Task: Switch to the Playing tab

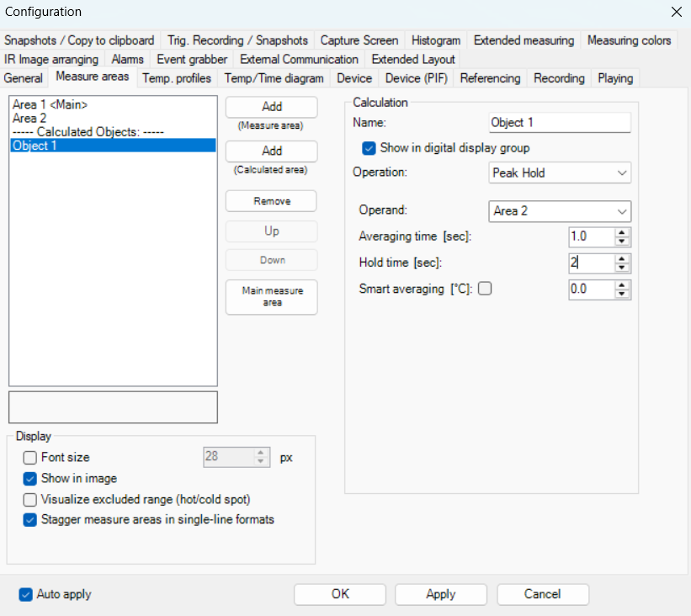Action: pos(615,78)
